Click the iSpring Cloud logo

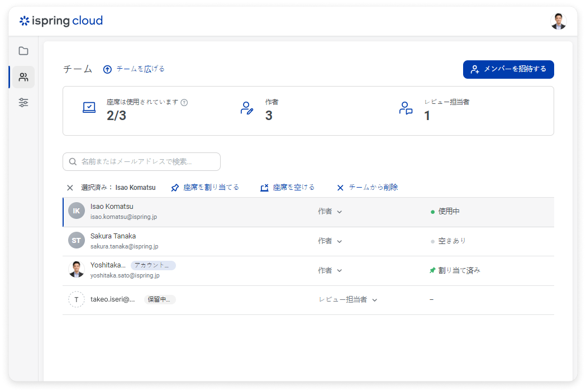pos(61,21)
